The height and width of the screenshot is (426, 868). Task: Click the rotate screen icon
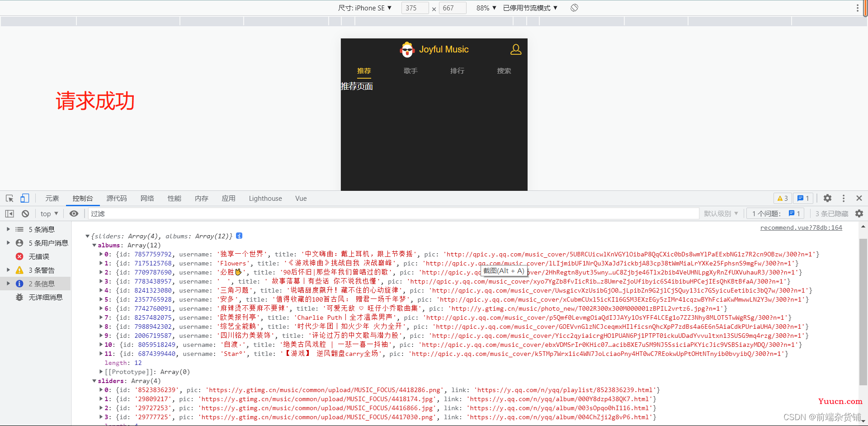[x=574, y=8]
